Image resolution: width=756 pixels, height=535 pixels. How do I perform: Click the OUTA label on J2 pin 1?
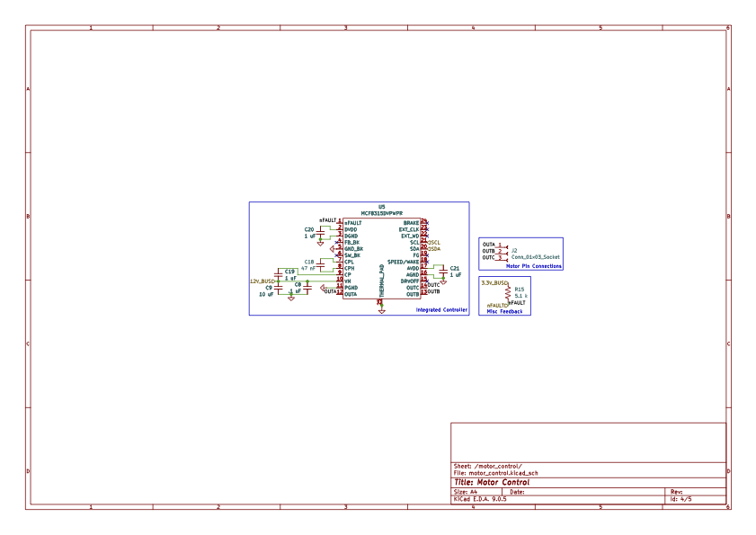tap(487, 245)
